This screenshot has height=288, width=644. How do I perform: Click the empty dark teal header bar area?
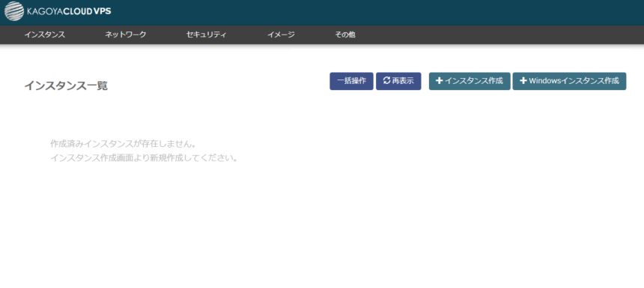click(370, 12)
